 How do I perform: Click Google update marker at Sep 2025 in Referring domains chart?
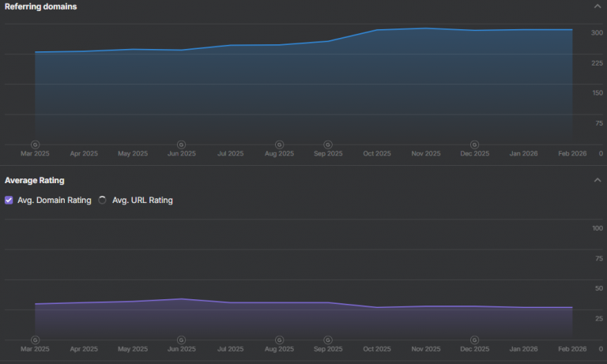click(x=328, y=144)
